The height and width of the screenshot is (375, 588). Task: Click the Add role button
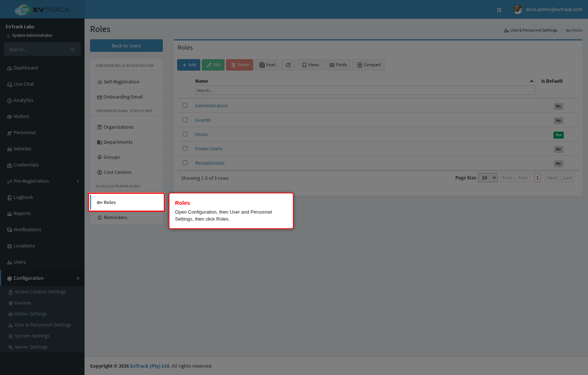click(x=189, y=65)
